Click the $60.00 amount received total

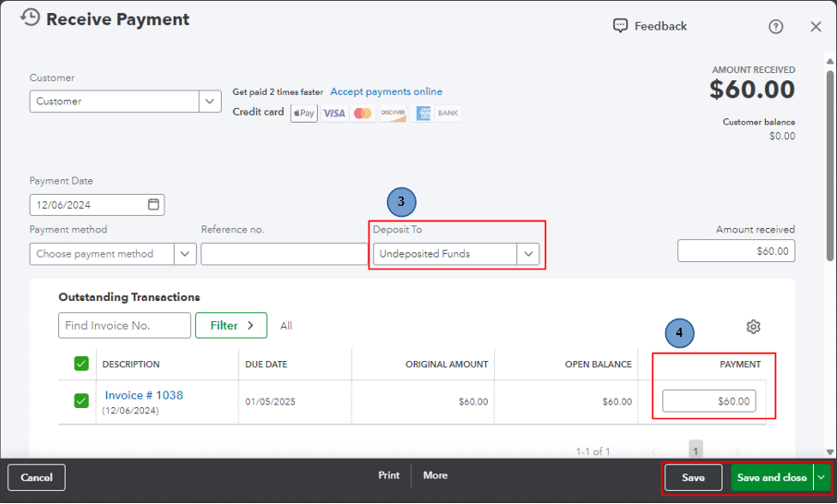[x=752, y=89]
